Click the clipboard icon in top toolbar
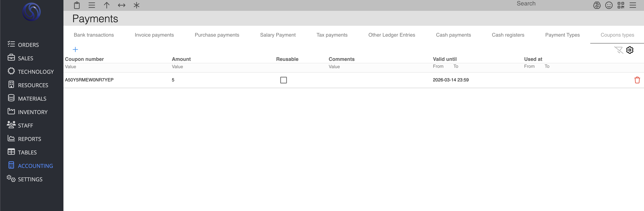Screen dimensions: 644x211 [x=77, y=5]
